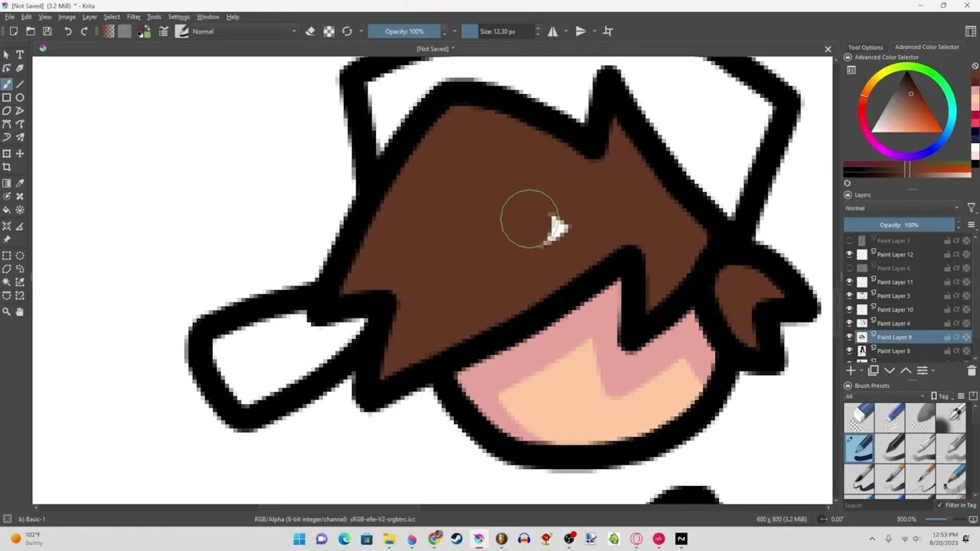
Task: Hide Paint Layer 12
Action: pyautogui.click(x=849, y=254)
